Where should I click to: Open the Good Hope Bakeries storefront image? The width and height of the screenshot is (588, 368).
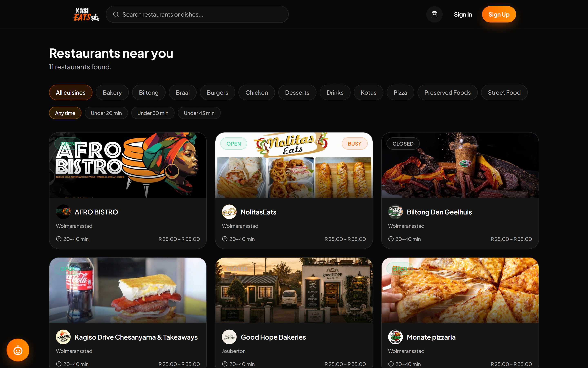click(294, 290)
